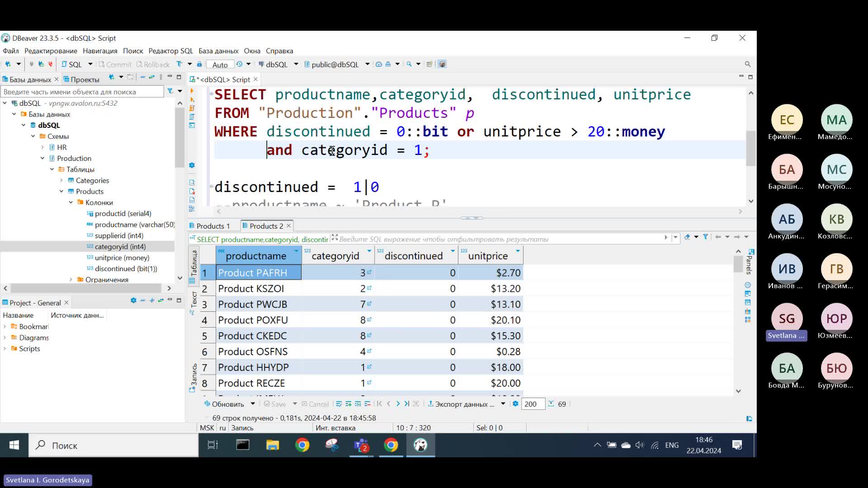
Task: Switch results view to Текст mode
Action: [x=193, y=303]
